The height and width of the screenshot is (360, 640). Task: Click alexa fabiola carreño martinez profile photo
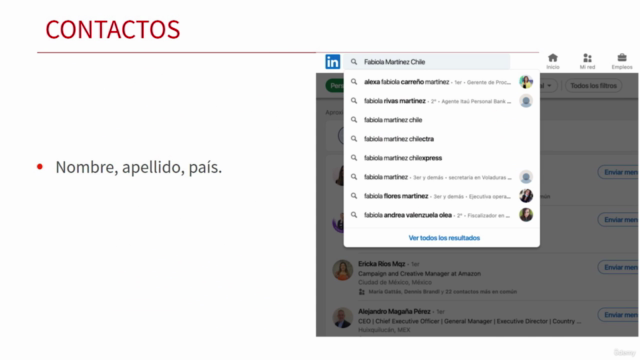click(526, 82)
